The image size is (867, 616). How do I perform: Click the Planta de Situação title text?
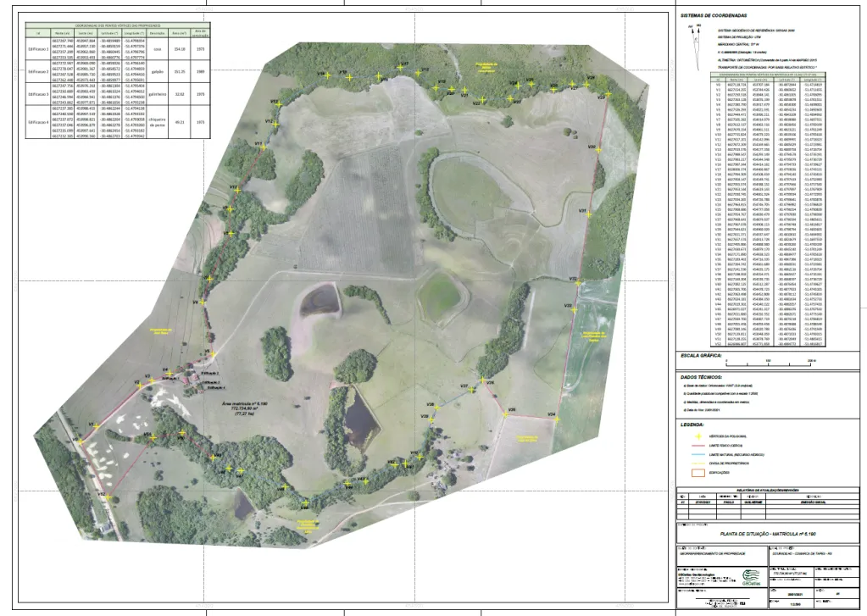[x=767, y=535]
